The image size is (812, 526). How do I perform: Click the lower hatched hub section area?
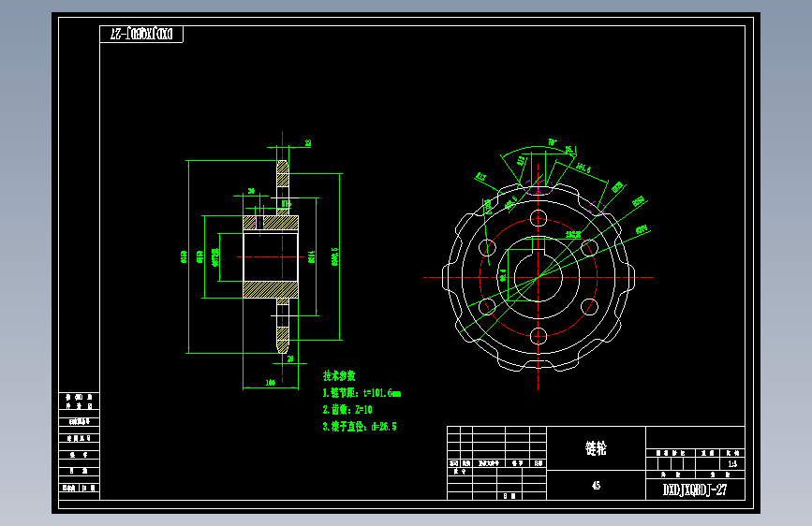[x=271, y=289]
